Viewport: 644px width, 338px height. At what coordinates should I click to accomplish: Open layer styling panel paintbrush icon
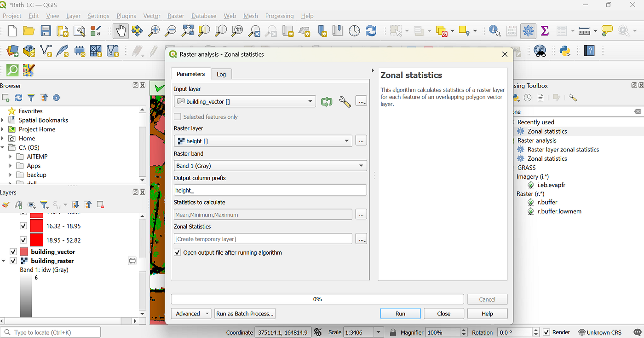[6, 204]
